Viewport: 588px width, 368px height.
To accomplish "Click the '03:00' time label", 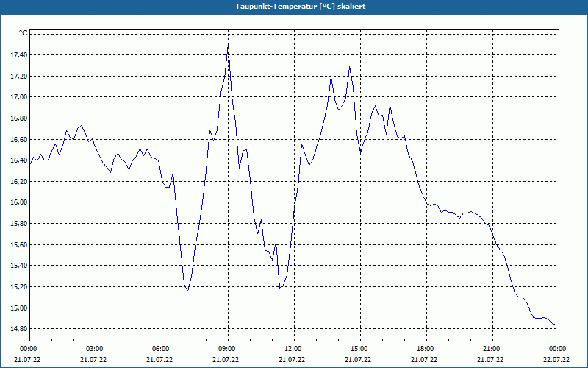I will tap(96, 349).
